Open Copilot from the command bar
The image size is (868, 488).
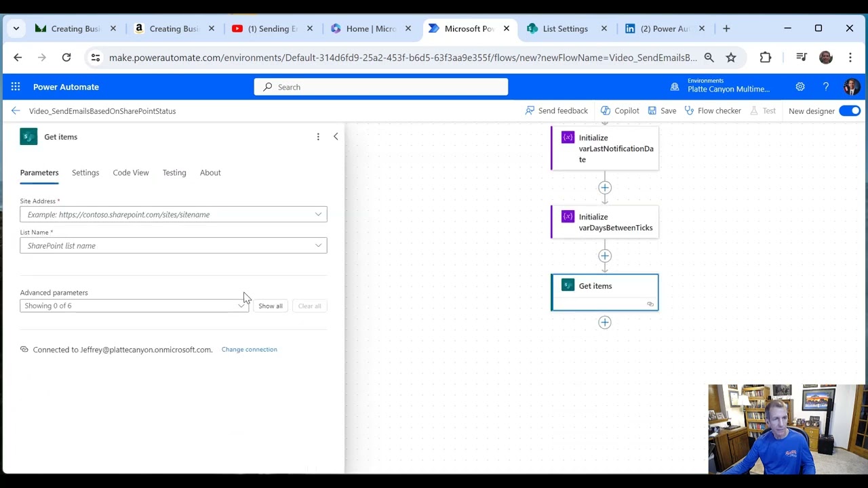click(x=620, y=110)
